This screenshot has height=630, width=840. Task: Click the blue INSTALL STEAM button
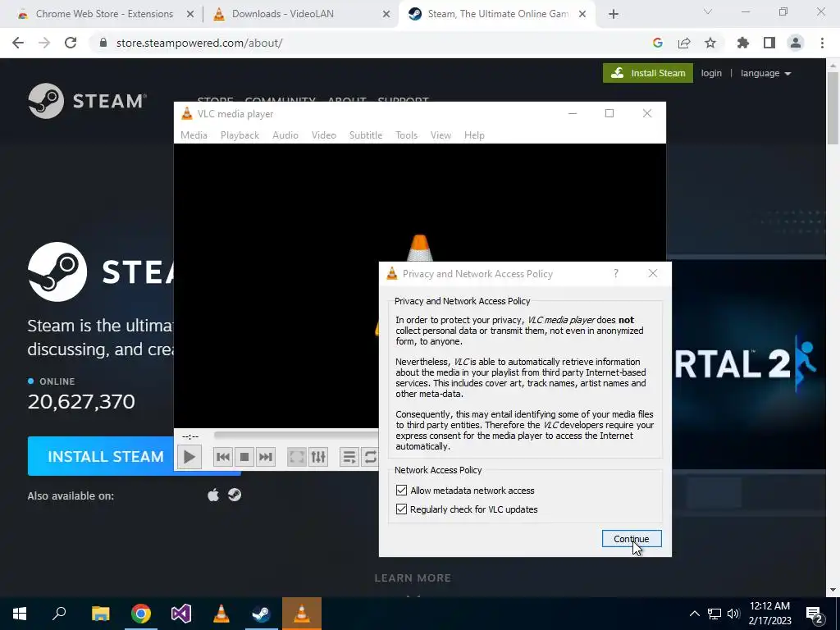click(x=101, y=456)
